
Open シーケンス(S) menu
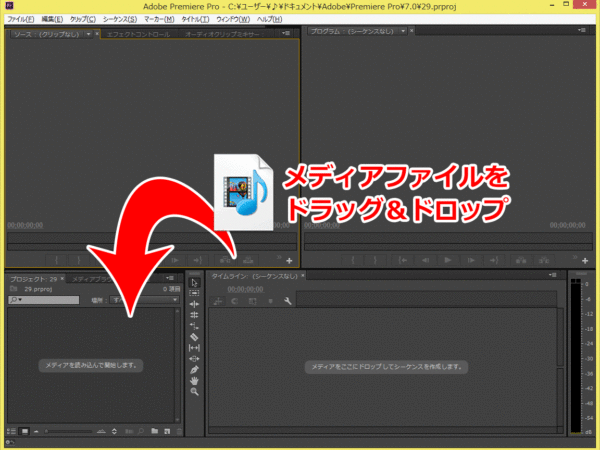[120, 19]
